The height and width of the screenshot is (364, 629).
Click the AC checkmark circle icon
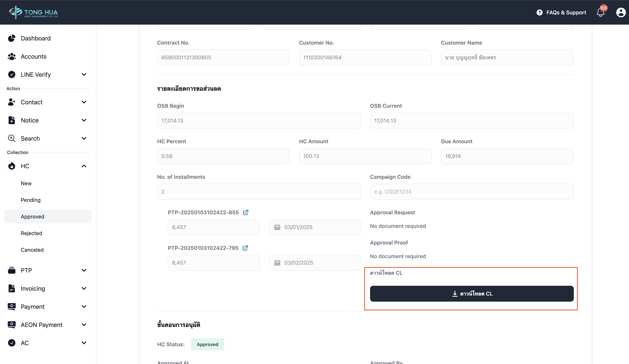(x=12, y=343)
